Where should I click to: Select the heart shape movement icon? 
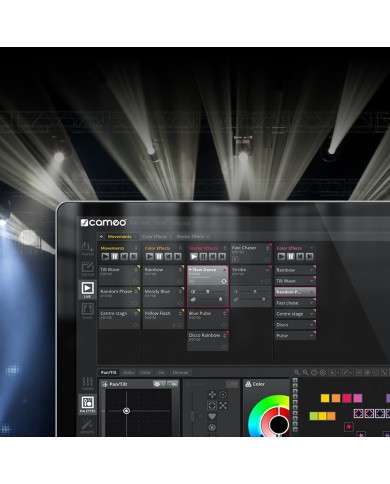point(212,416)
